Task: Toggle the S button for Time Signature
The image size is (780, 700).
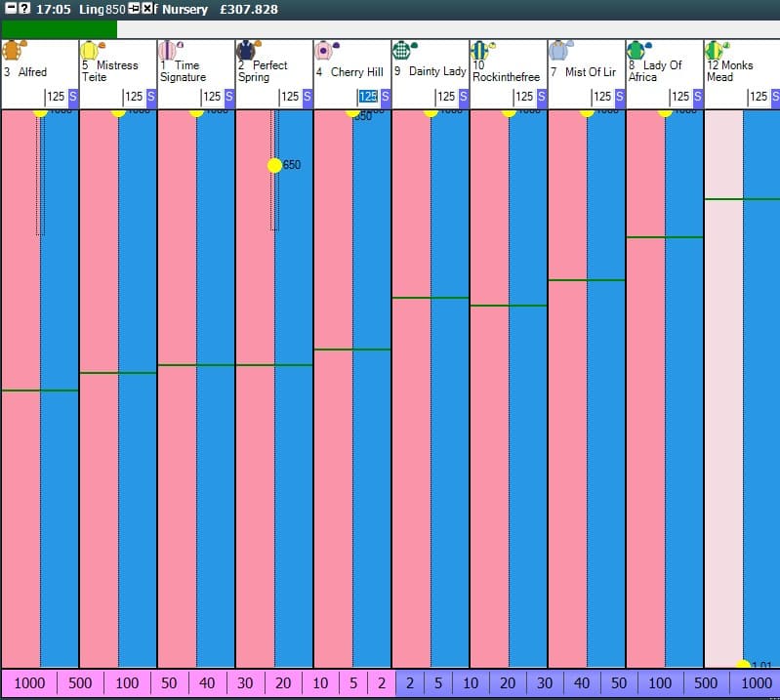Action: pyautogui.click(x=229, y=97)
